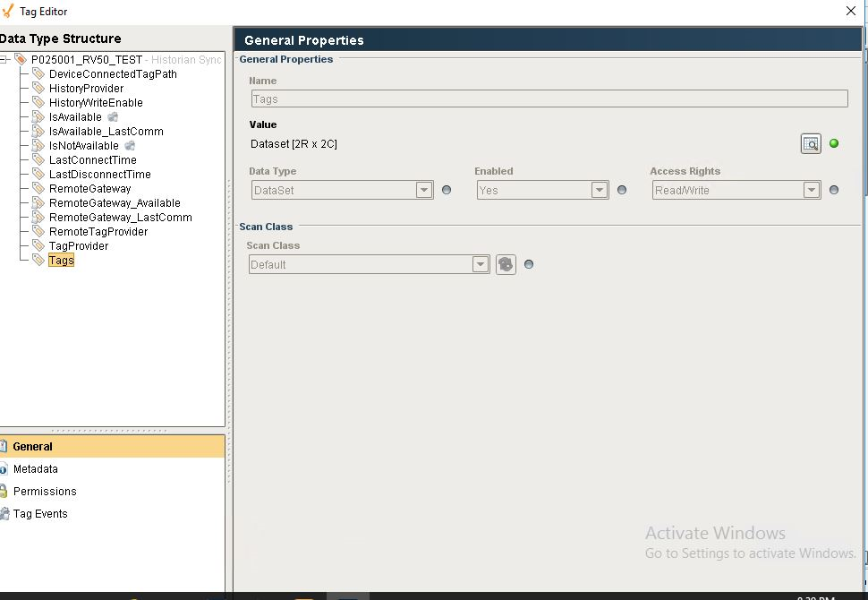Screen dimensions: 868x600
Task: Select HistoryProvider in the tree
Action: pos(87,89)
